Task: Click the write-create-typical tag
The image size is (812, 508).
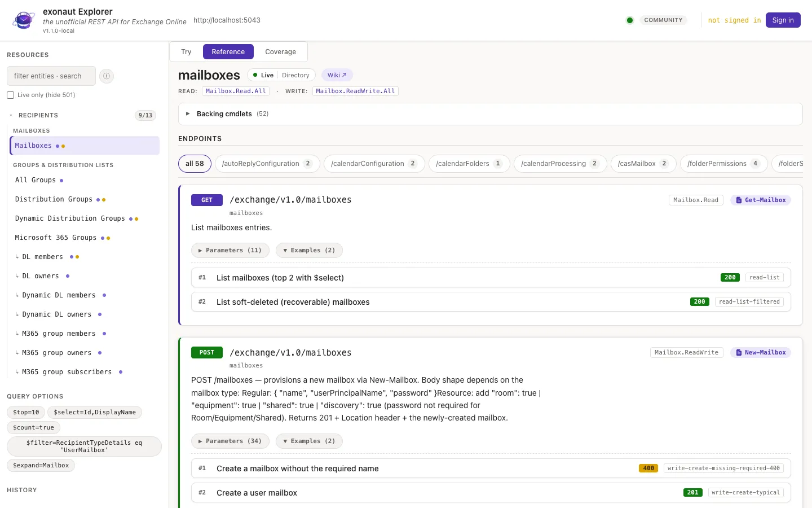Action: tap(745, 493)
